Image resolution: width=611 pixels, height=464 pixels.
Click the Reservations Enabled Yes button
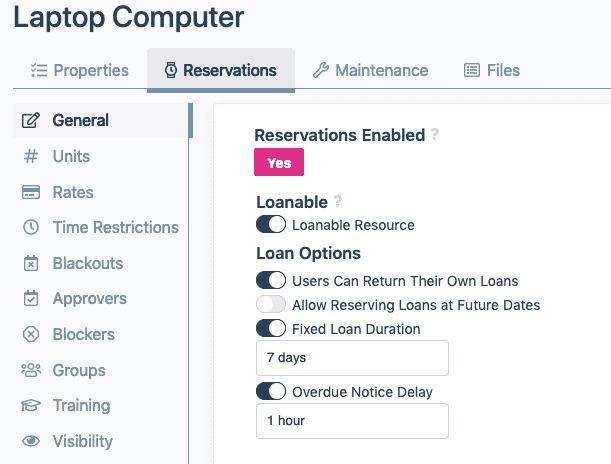pyautogui.click(x=279, y=163)
